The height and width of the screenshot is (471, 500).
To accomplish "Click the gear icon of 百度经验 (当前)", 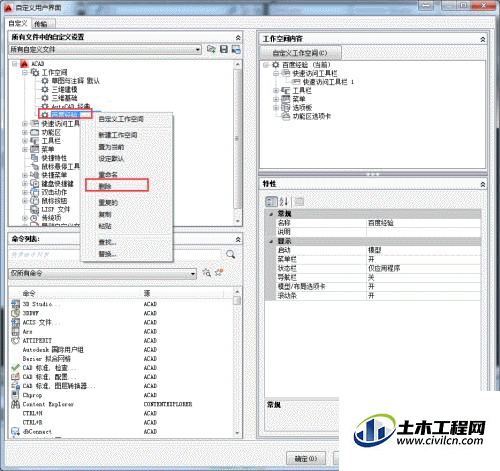I will coord(276,64).
